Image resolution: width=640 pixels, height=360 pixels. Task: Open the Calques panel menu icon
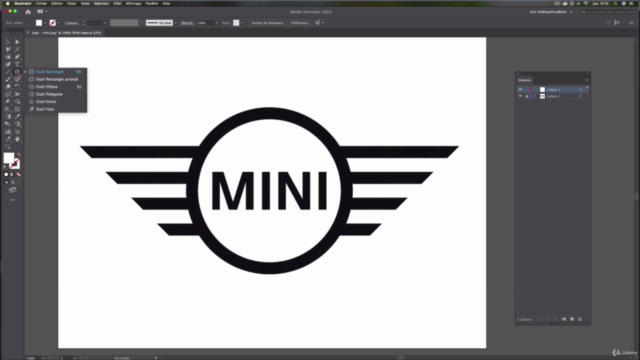587,80
